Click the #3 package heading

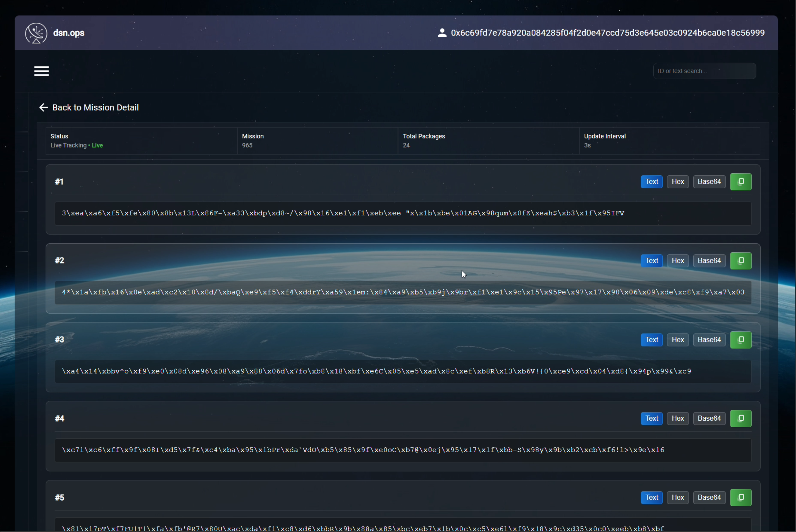[59, 340]
